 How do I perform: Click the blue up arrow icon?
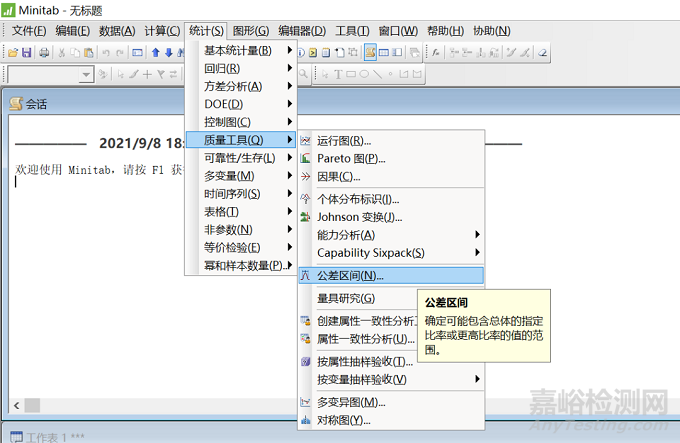coord(156,52)
